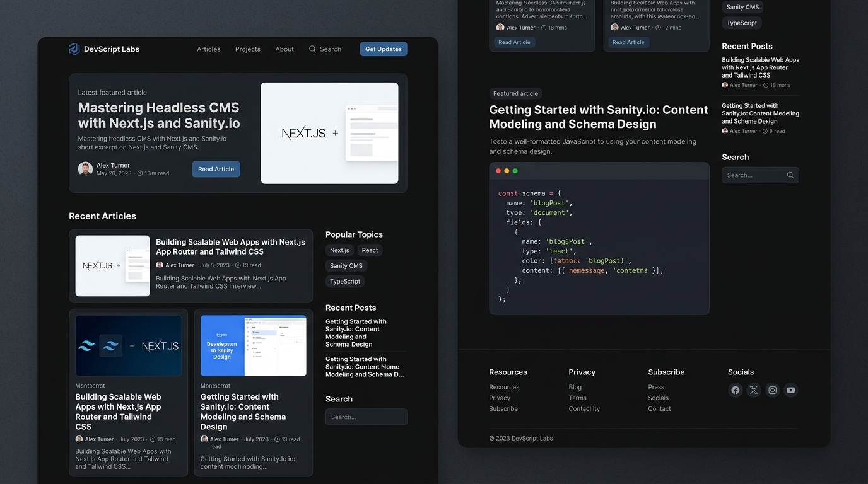Click the Search nav label
This screenshot has width=868, height=484.
pyautogui.click(x=331, y=49)
